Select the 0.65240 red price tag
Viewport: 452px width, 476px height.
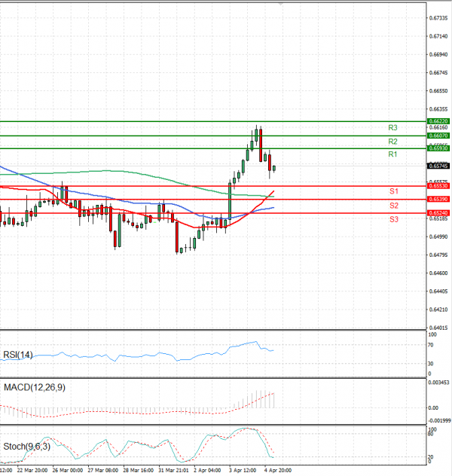point(438,213)
